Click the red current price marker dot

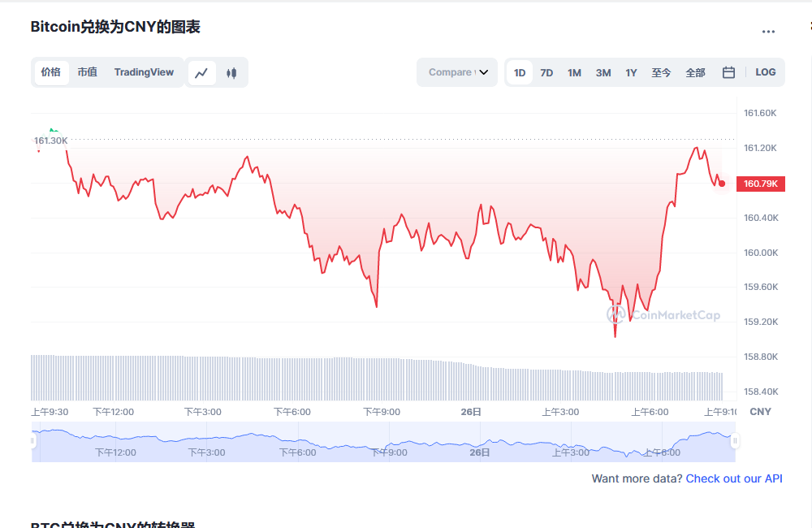[x=722, y=184]
